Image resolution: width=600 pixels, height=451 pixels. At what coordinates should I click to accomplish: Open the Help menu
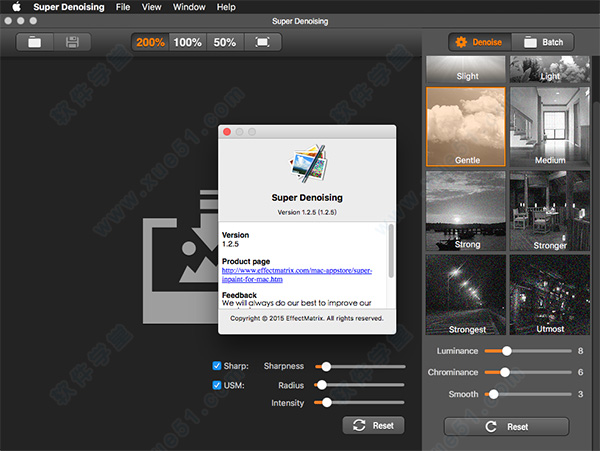(226, 7)
